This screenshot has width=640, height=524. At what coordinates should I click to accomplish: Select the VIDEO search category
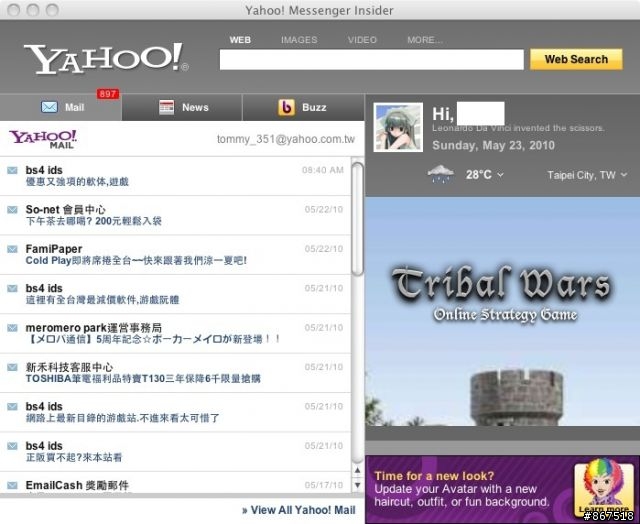click(362, 40)
